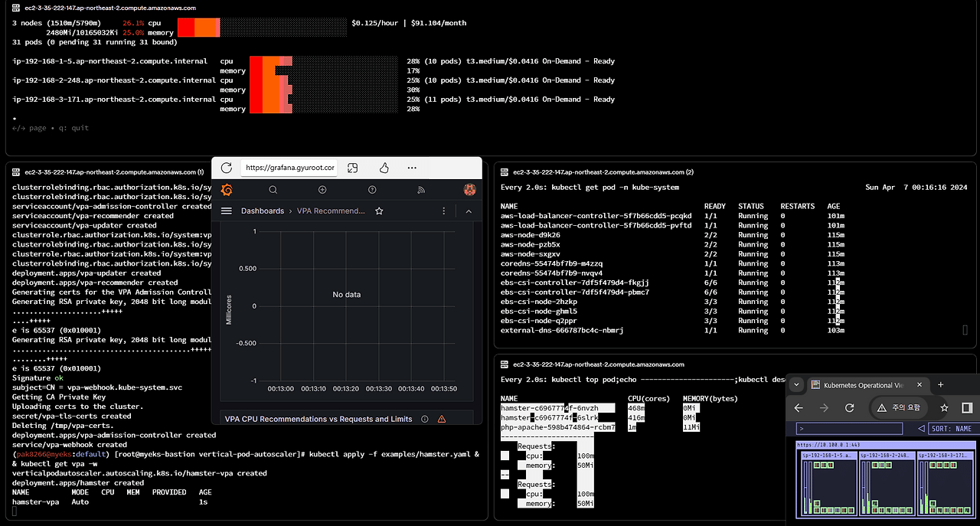
Task: Reload the Kubernetes Operational View page
Action: [x=850, y=408]
